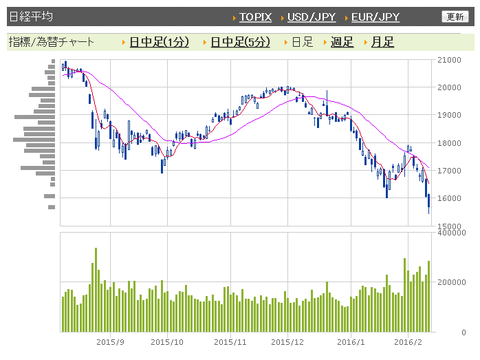This screenshot has width=480, height=360.
Task: Select the 日足 daily chart tab
Action: point(302,42)
